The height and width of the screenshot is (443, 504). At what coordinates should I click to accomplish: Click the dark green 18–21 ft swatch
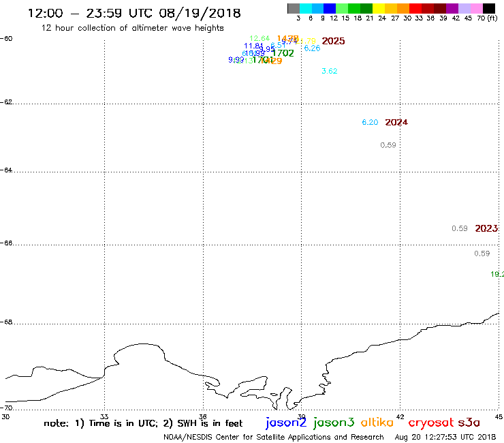pyautogui.click(x=366, y=8)
